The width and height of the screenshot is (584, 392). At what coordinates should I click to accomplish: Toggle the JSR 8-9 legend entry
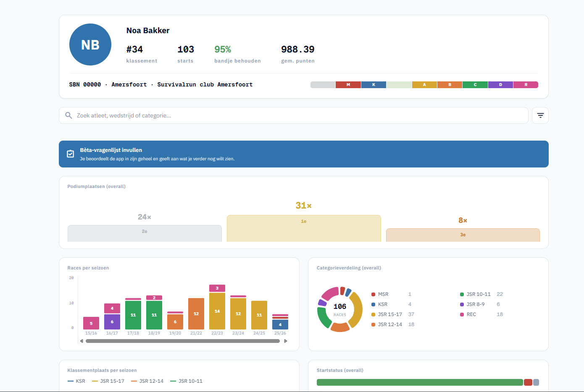[480, 304]
